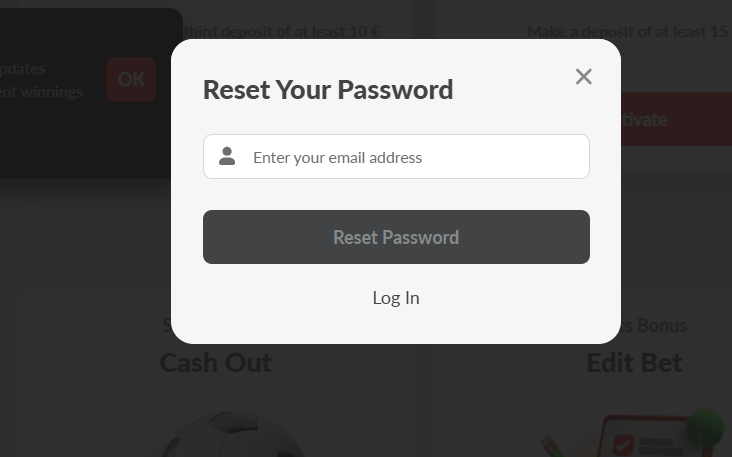This screenshot has height=457, width=732.
Task: Select the third deposit of 10 € text
Action: coord(282,32)
